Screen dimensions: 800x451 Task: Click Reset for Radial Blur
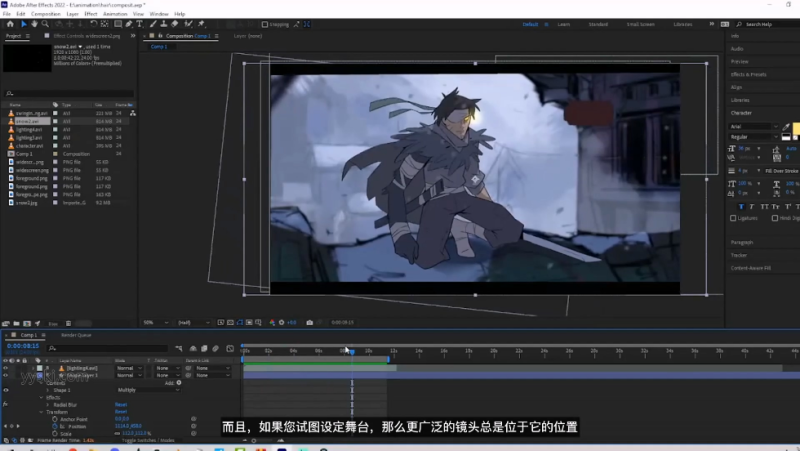coord(121,405)
